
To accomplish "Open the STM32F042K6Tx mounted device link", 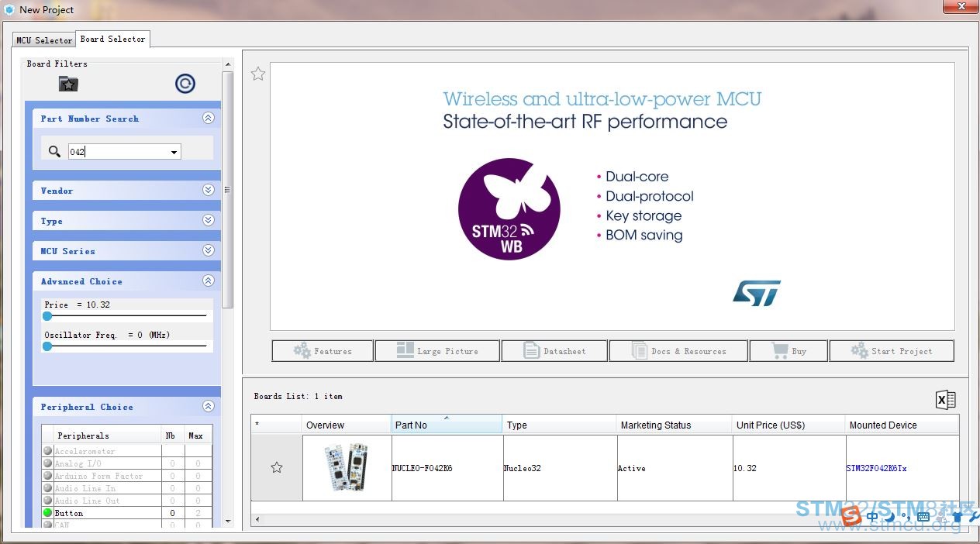I will point(876,468).
